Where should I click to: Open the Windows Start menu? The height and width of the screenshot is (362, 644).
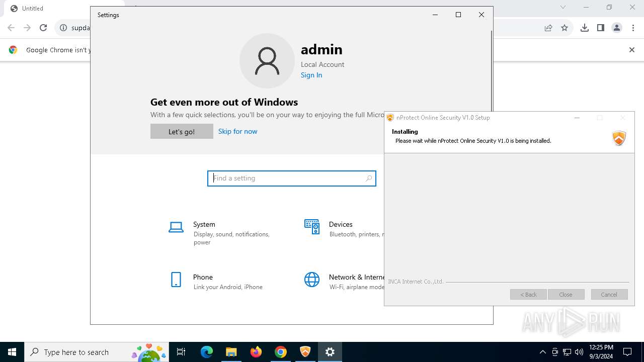click(x=12, y=352)
